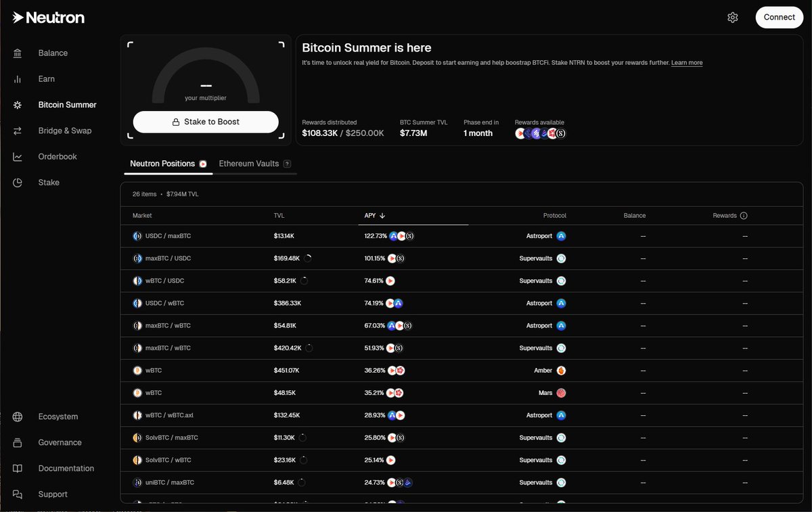Open the Support page
The width and height of the screenshot is (812, 512).
pos(52,494)
